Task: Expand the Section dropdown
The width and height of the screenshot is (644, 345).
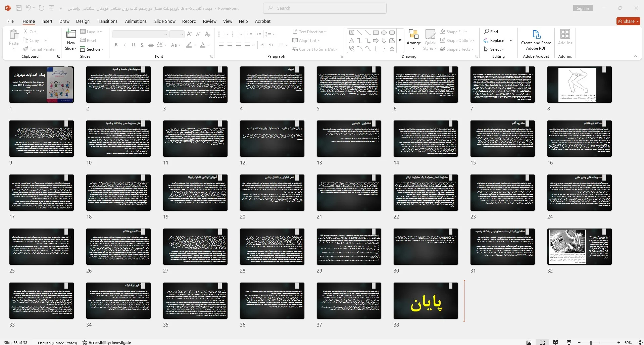Action: (91, 49)
